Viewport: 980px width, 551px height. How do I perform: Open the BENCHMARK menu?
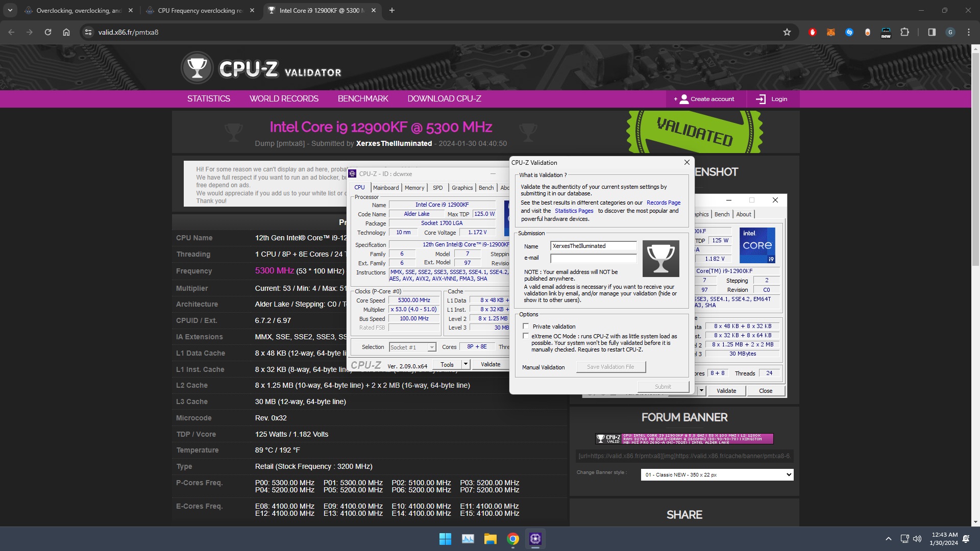[x=363, y=99]
